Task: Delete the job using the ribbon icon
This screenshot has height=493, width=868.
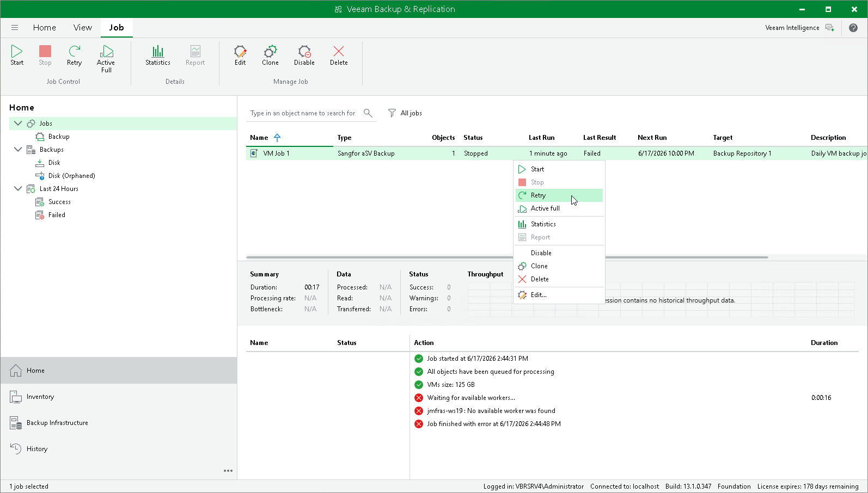Action: click(339, 52)
